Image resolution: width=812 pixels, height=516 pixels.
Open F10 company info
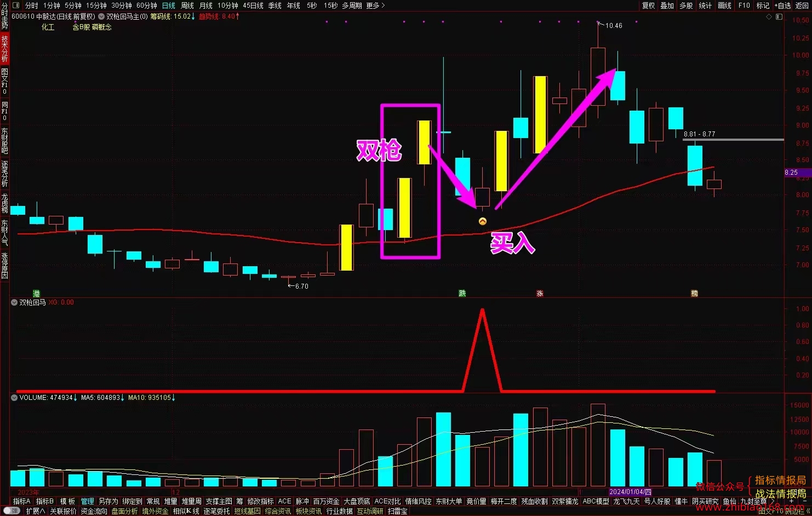tap(744, 5)
